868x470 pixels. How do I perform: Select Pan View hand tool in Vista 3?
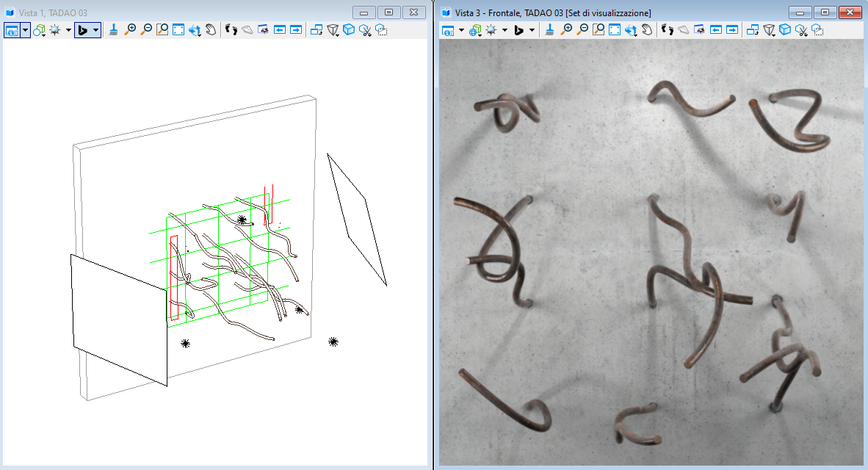(x=647, y=30)
